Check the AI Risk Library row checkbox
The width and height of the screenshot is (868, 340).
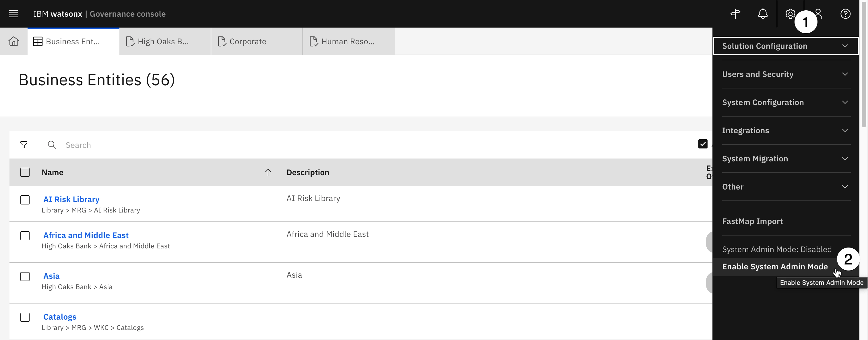coord(25,200)
